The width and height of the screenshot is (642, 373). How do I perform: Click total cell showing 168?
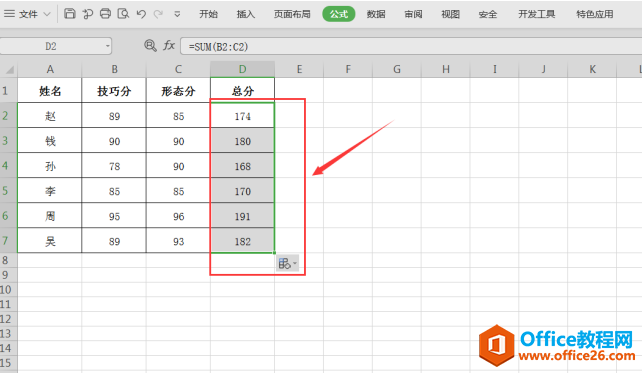pos(242,166)
